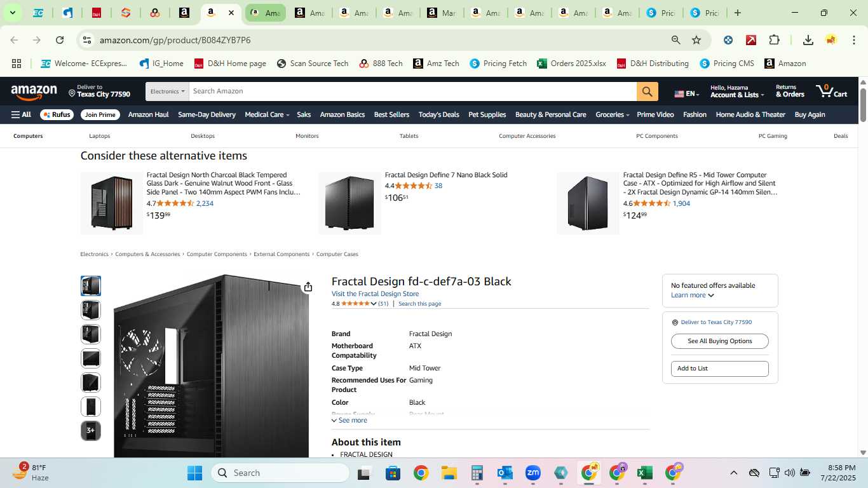This screenshot has width=868, height=488.
Task: Open the tab search dropdown arrow
Action: (12, 13)
